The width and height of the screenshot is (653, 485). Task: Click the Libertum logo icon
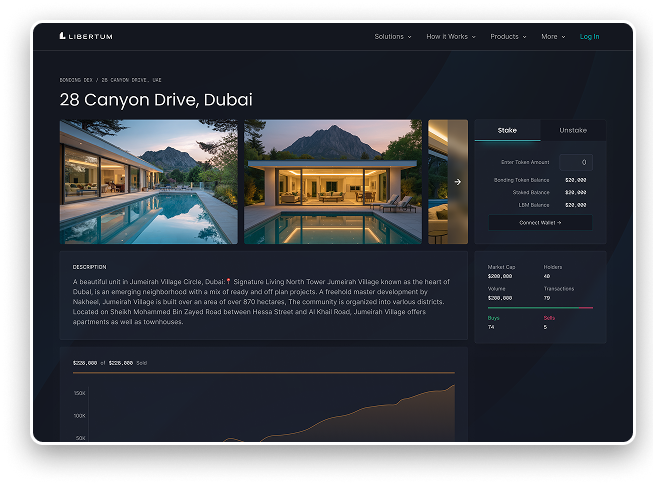point(63,36)
